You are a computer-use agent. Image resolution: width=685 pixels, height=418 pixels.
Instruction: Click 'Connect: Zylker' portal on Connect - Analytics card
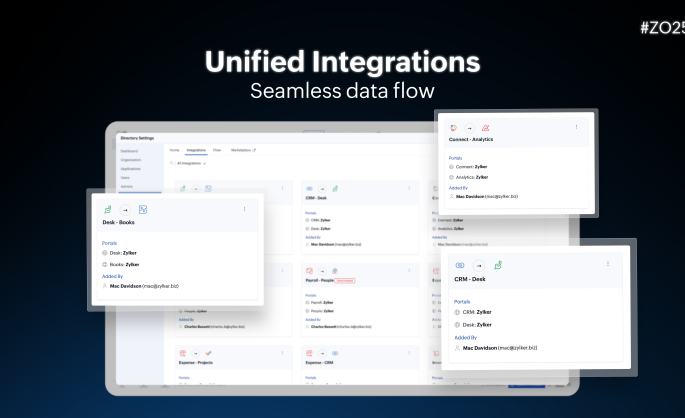pos(471,167)
